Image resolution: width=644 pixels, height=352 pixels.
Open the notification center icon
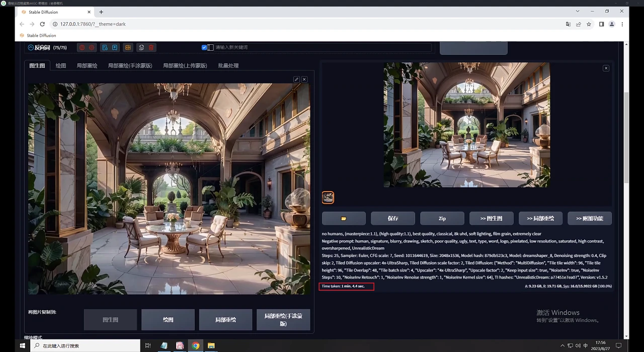619,345
